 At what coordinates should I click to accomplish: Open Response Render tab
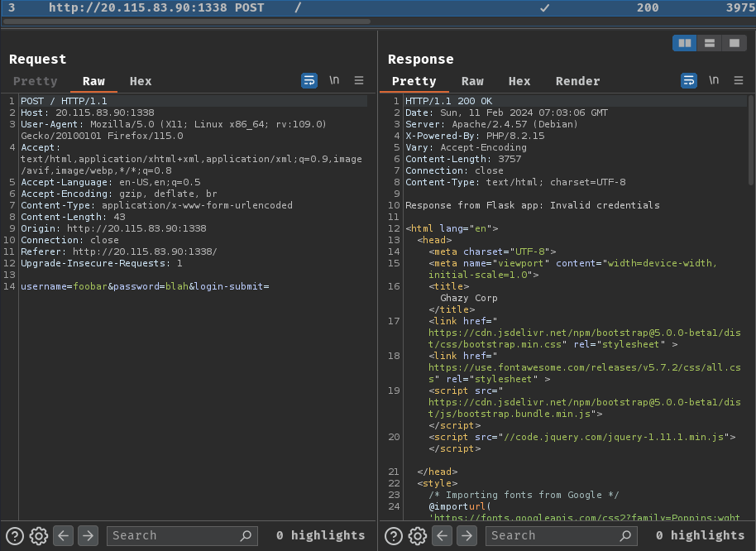pyautogui.click(x=577, y=81)
